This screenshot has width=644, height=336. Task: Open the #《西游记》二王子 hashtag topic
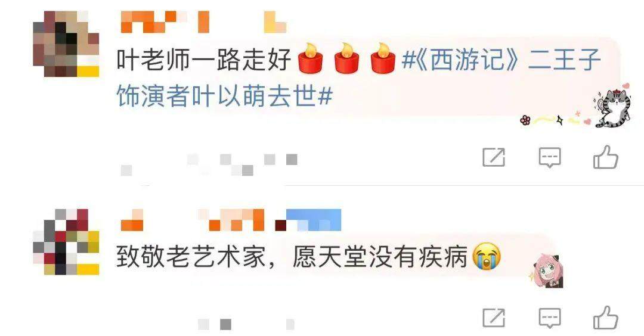(x=501, y=60)
